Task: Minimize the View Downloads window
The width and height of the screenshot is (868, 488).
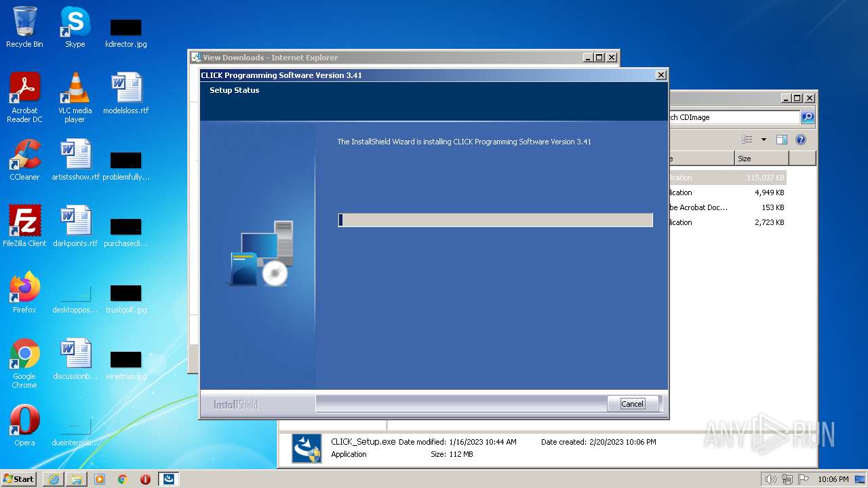Action: tap(588, 58)
